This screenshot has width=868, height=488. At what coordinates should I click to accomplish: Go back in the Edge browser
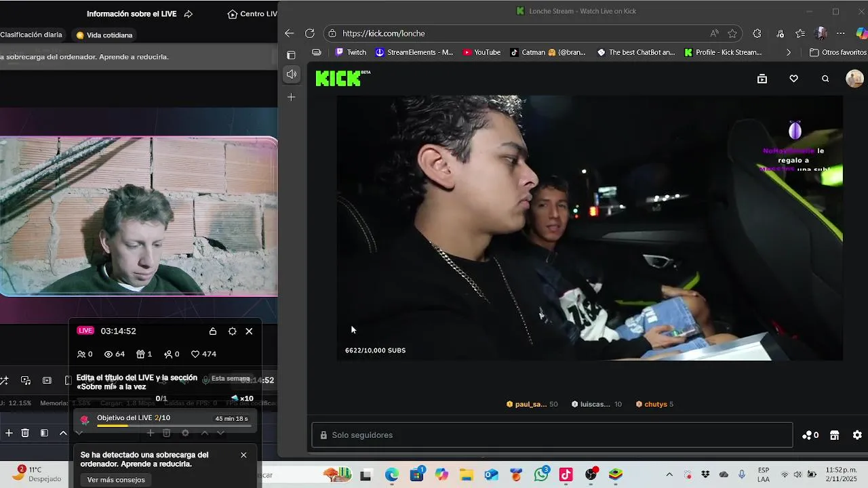[x=290, y=33]
